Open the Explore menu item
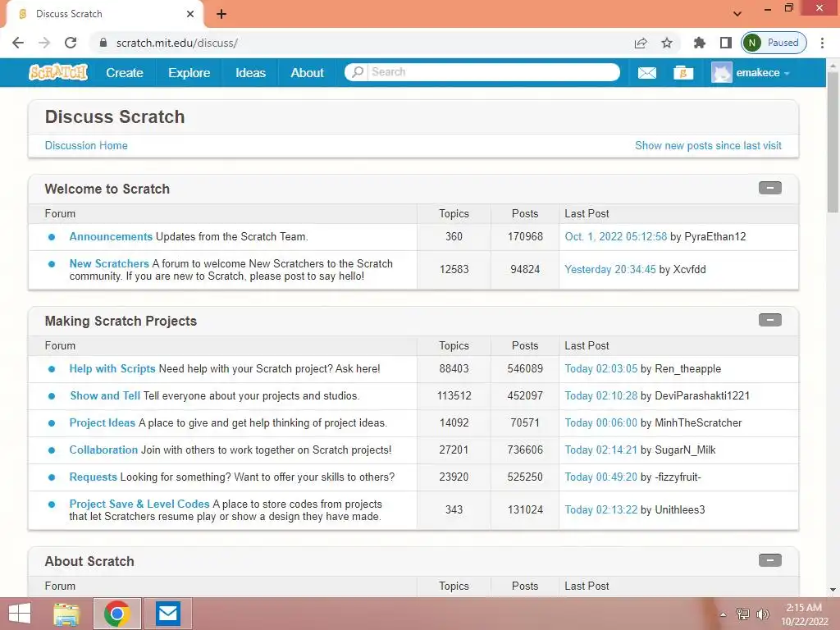840x630 pixels. (189, 73)
